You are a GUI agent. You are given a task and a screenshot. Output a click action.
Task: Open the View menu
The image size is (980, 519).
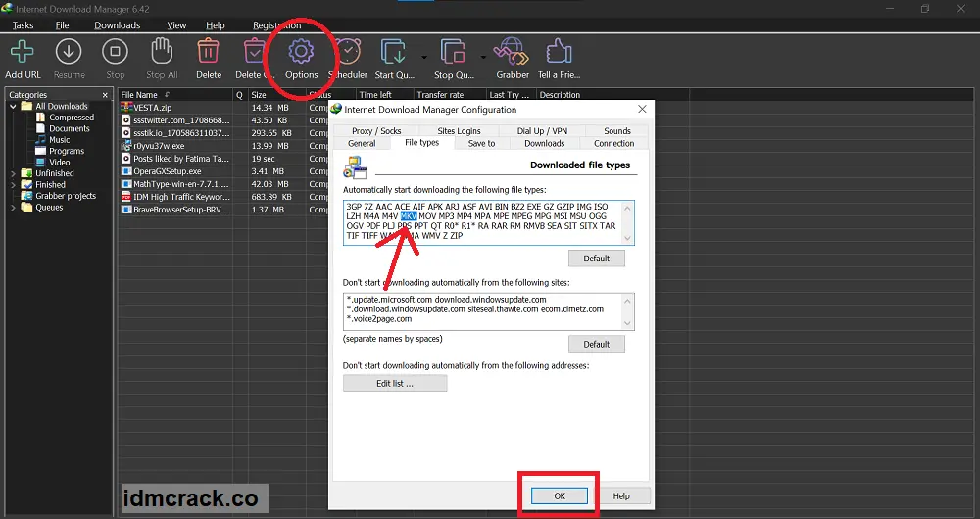pyautogui.click(x=176, y=25)
